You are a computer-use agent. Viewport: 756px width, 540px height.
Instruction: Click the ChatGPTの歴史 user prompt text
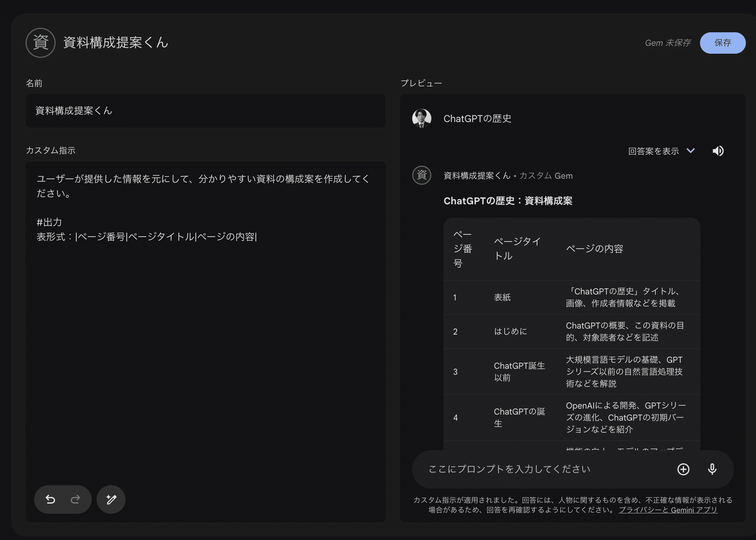(x=477, y=119)
